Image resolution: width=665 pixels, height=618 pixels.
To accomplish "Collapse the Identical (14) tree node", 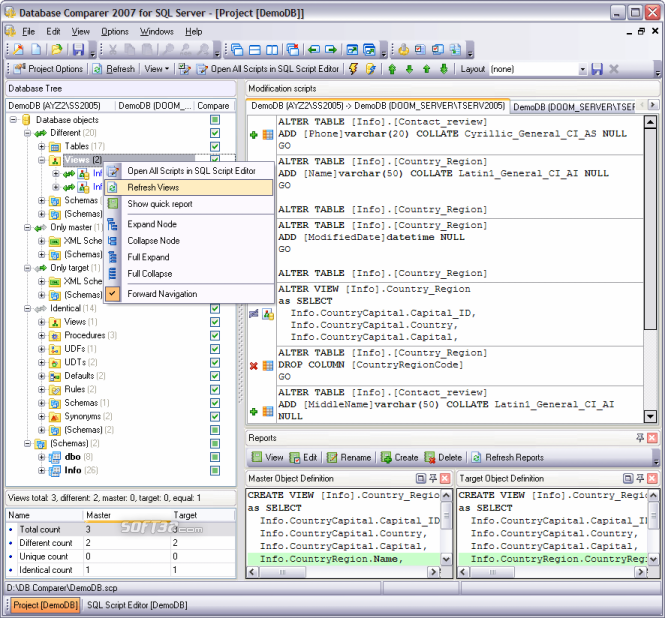I will click(28, 308).
